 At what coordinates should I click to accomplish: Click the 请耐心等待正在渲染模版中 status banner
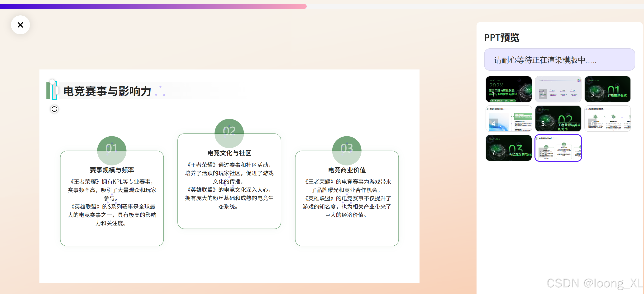point(559,60)
